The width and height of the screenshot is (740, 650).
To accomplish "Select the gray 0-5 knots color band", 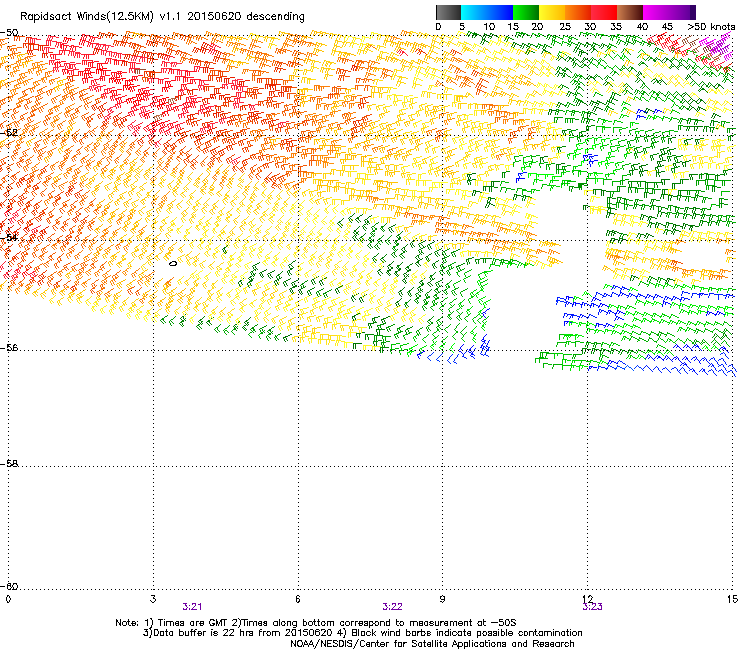I will (448, 12).
